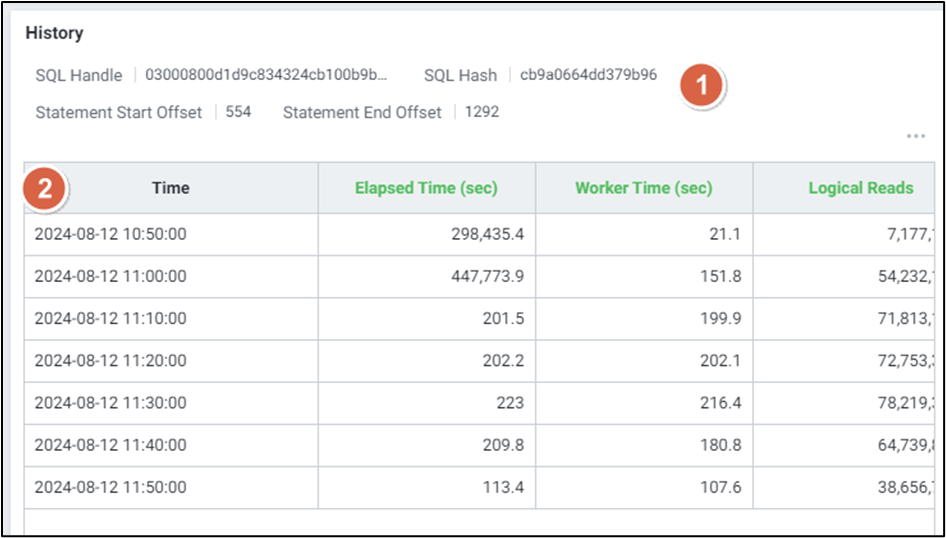Open the three-dot more options menu
The width and height of the screenshot is (946, 538).
pyautogui.click(x=915, y=137)
